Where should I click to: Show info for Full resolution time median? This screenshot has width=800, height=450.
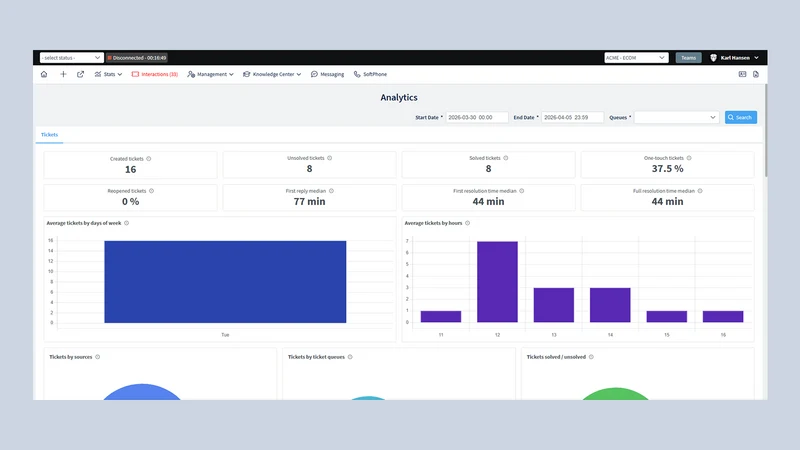tap(700, 191)
